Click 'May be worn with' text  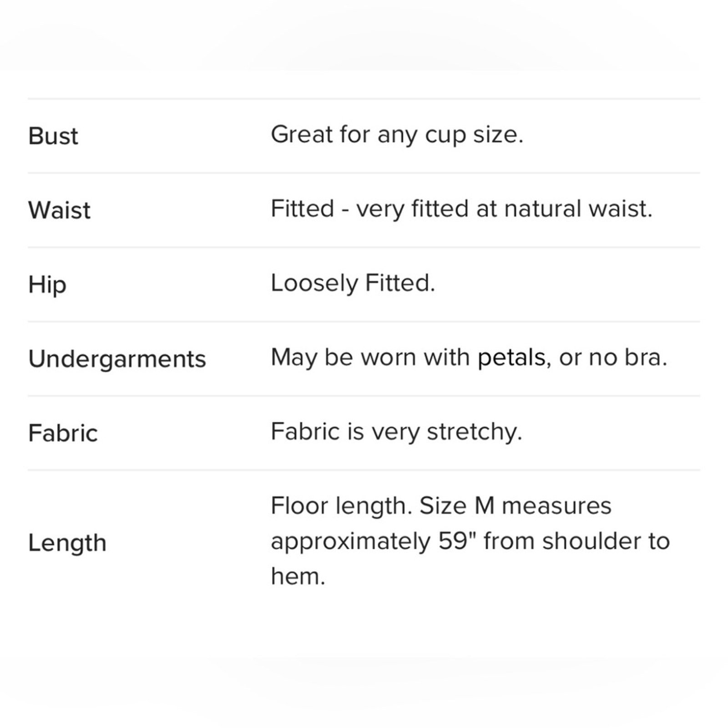coord(370,358)
